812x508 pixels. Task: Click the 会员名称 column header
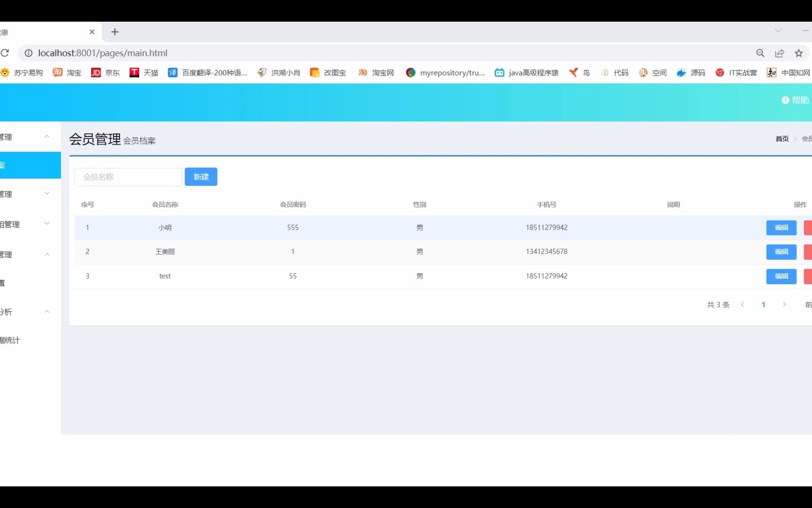click(165, 205)
